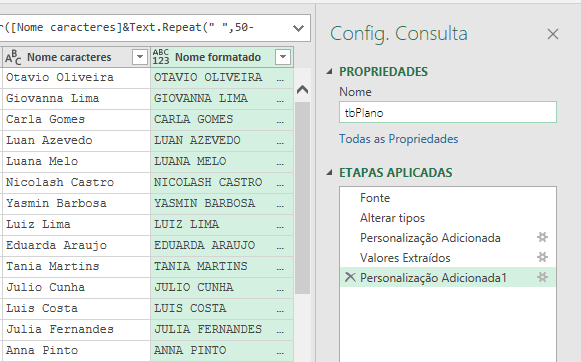
Task: Click the cell Yasmin Barbosa
Action: (x=76, y=203)
